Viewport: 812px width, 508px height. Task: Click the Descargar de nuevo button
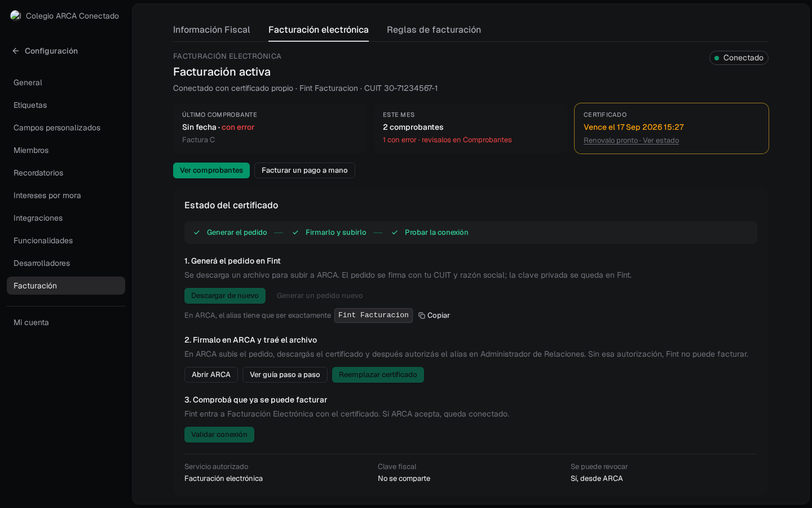(225, 296)
